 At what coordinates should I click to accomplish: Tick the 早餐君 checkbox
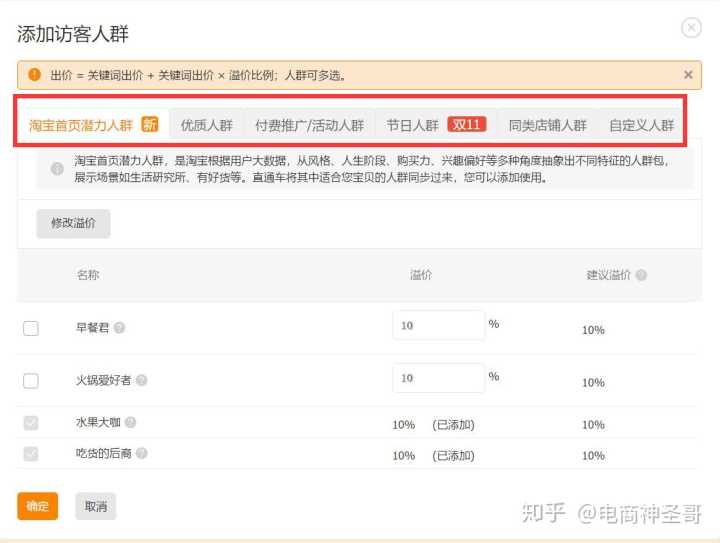31,328
